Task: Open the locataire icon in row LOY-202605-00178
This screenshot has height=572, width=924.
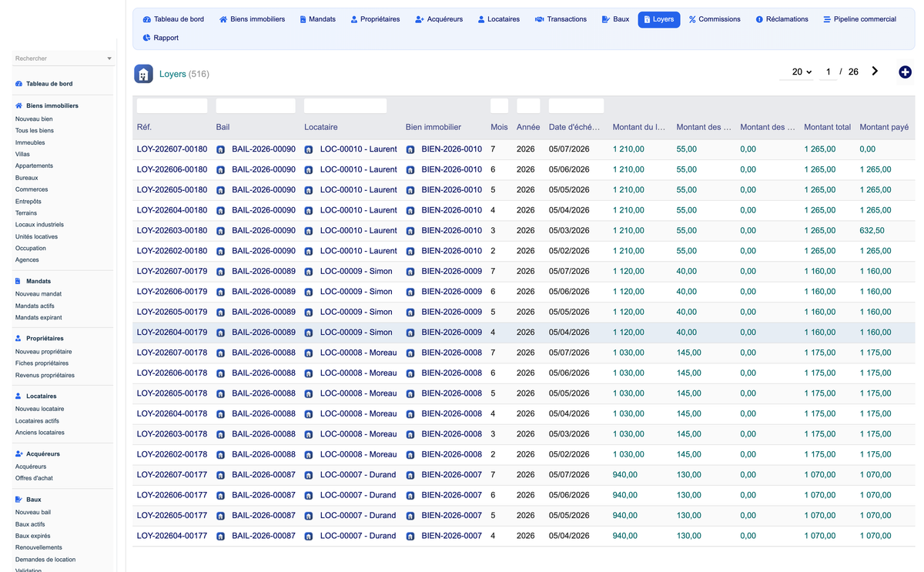Action: coord(309,394)
